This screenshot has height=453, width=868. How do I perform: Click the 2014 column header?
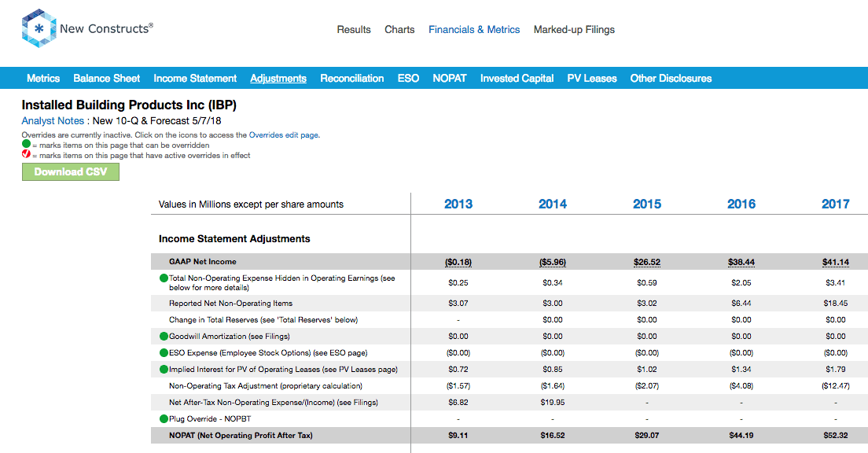coord(553,204)
